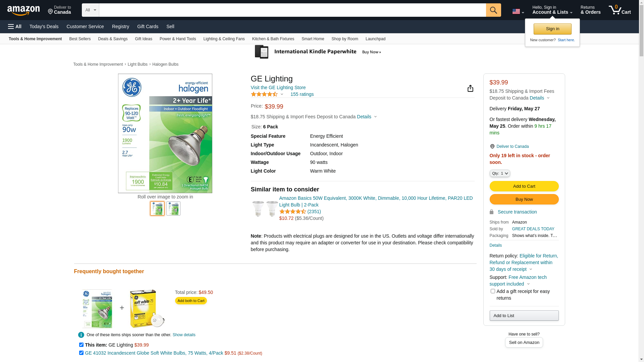Select the second product image thumbnail
The image size is (644, 362).
point(173,208)
